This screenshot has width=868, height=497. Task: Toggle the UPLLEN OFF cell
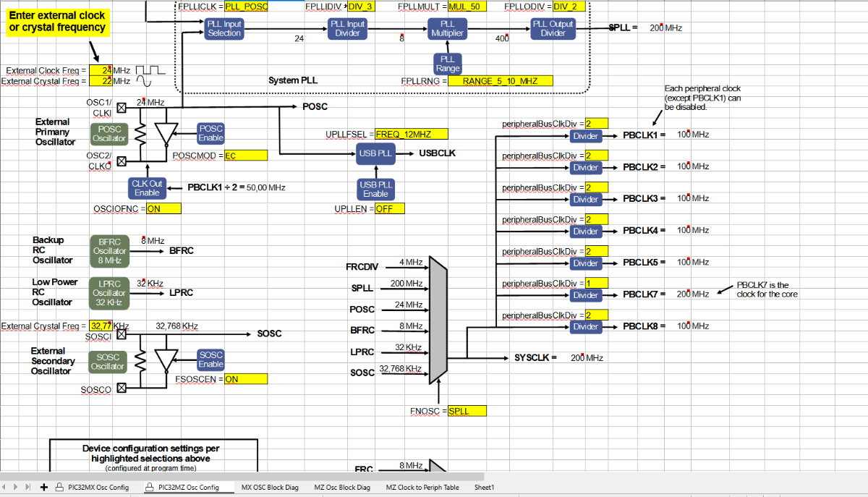click(x=390, y=208)
